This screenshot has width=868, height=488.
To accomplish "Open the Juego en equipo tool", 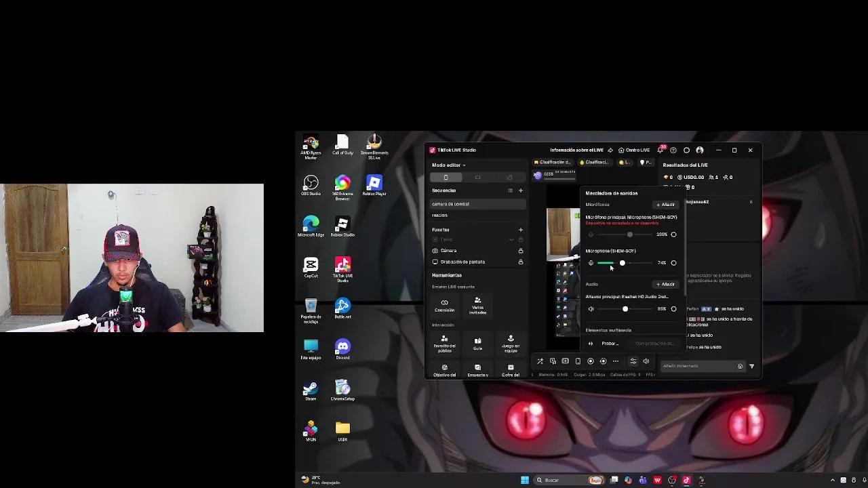I will [x=511, y=344].
